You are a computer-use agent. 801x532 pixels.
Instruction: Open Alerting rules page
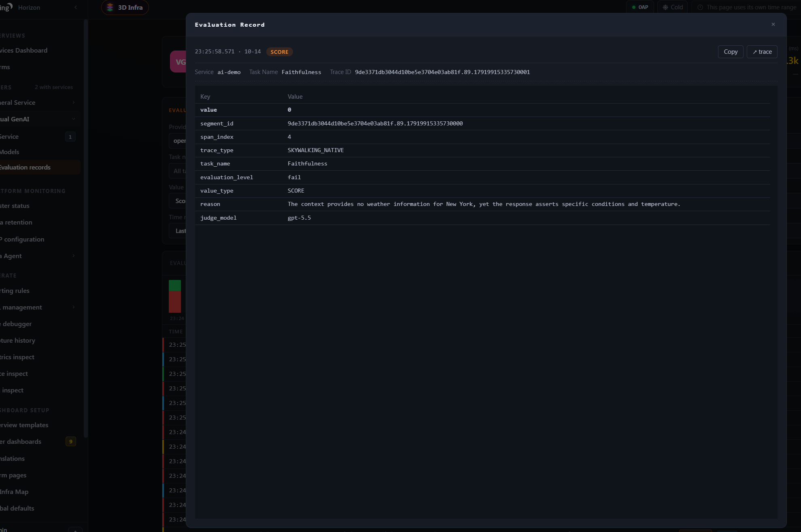pyautogui.click(x=15, y=290)
